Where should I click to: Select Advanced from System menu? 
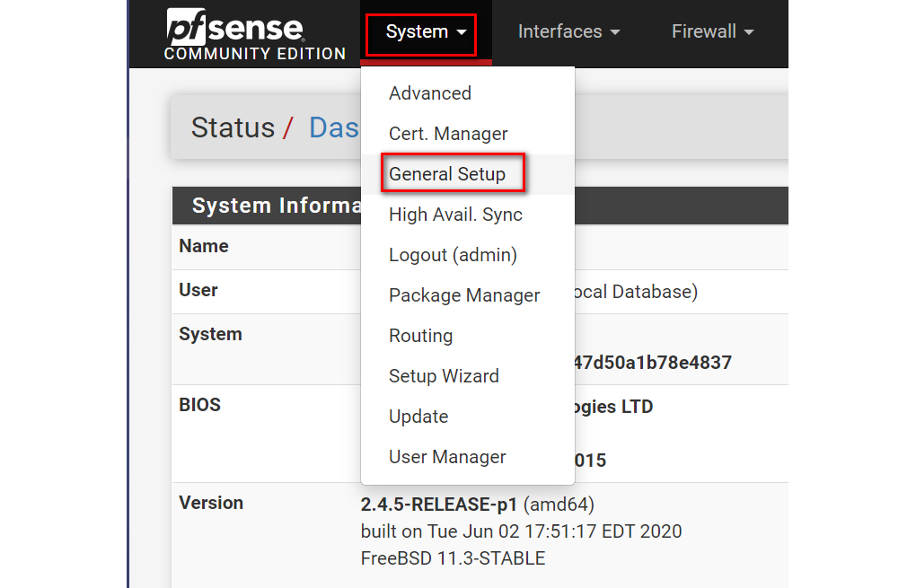(x=429, y=93)
